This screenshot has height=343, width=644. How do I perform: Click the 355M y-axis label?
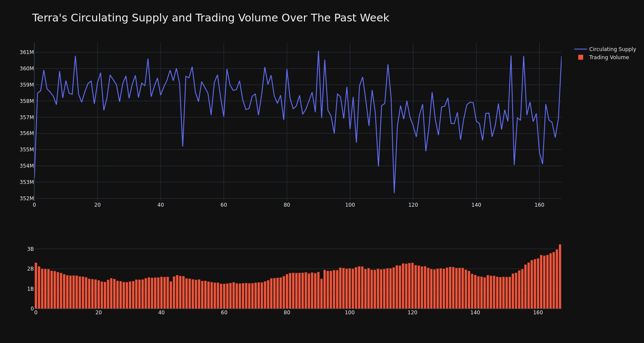point(27,150)
